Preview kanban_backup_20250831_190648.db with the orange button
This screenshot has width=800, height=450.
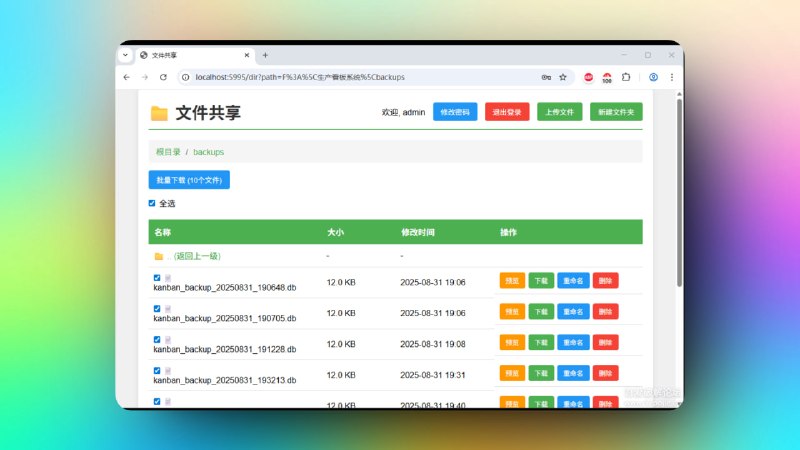coord(512,281)
